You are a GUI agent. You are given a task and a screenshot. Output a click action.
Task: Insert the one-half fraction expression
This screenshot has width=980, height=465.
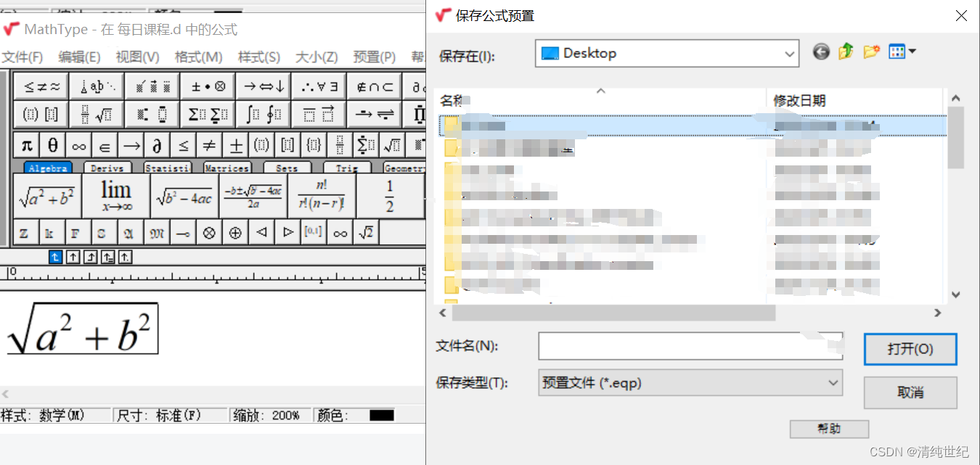390,196
